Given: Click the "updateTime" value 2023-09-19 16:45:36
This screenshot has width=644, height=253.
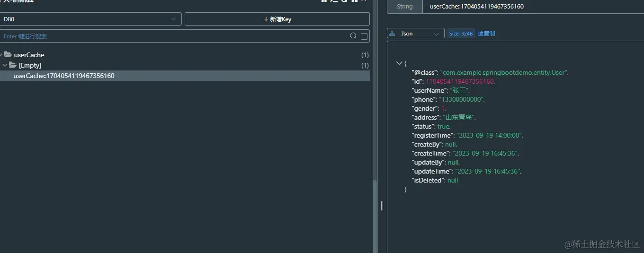Looking at the screenshot, I should [x=488, y=171].
